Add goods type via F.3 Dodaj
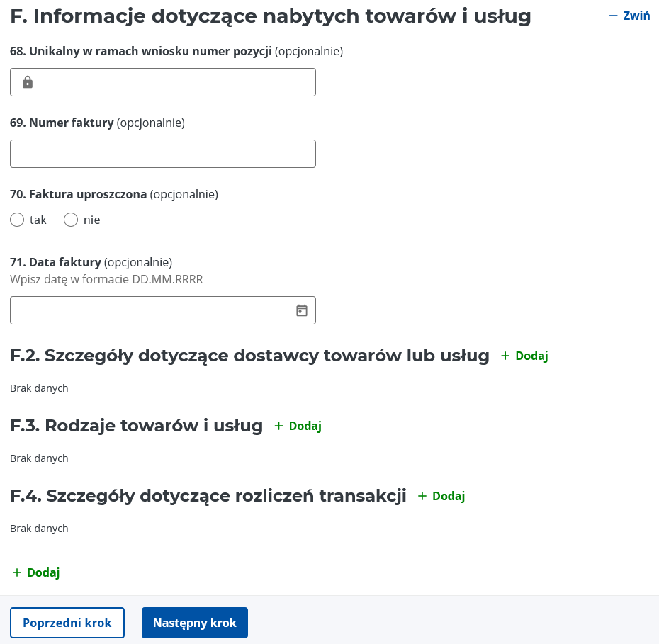 (298, 426)
